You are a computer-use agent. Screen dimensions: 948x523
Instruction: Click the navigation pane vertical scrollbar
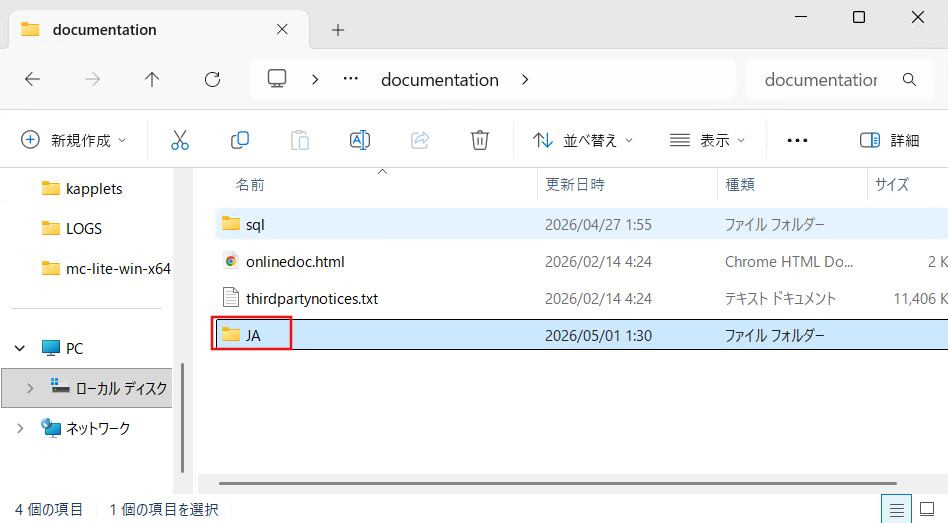pos(182,418)
